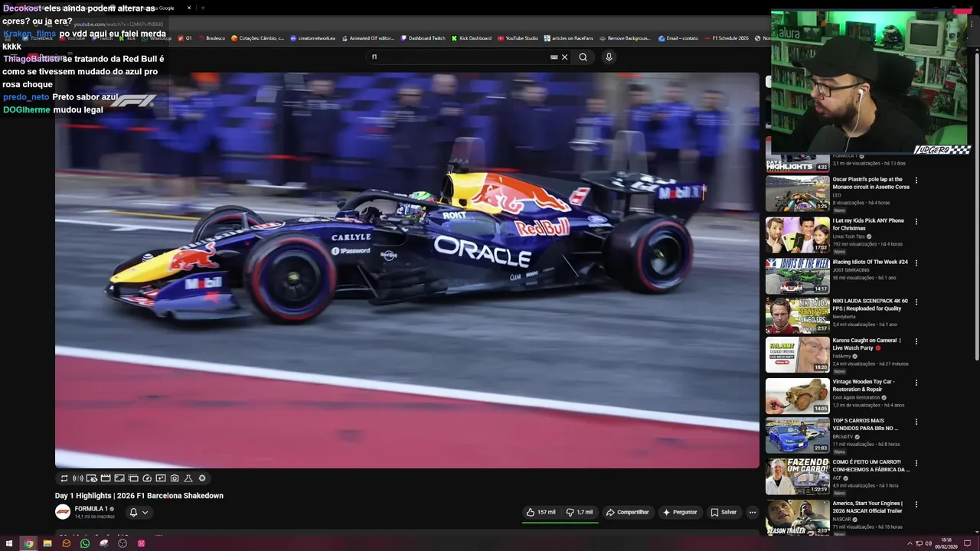
Task: Open the FORMULA 1 channel name link
Action: coord(91,509)
